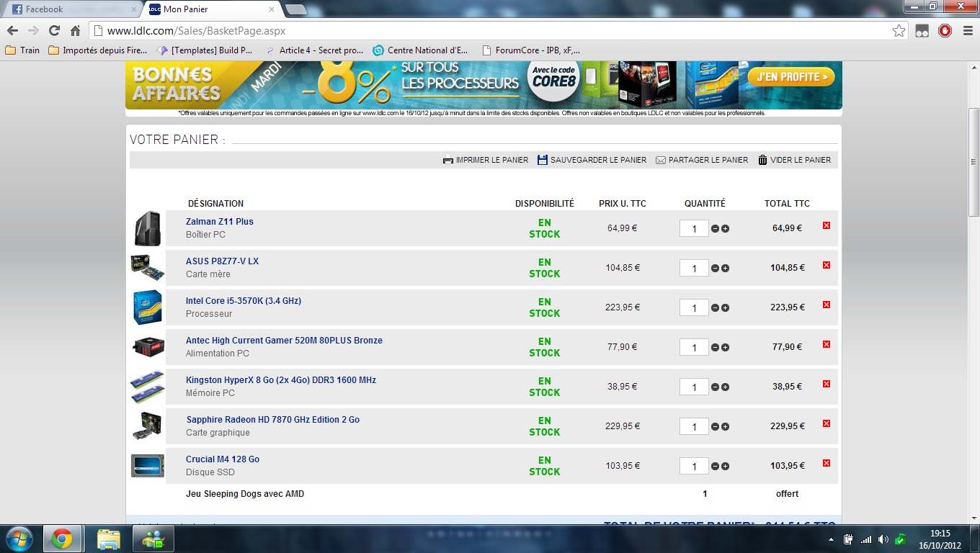
Task: Increase quantity of Sapphire Radeon HD 7870
Action: pyautogui.click(x=725, y=427)
